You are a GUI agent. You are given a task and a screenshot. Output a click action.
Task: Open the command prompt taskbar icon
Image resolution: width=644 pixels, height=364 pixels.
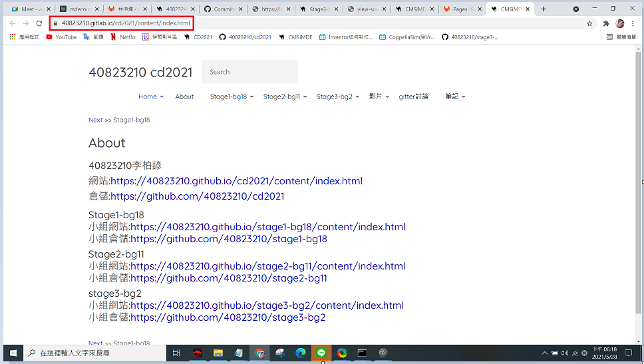(362, 353)
